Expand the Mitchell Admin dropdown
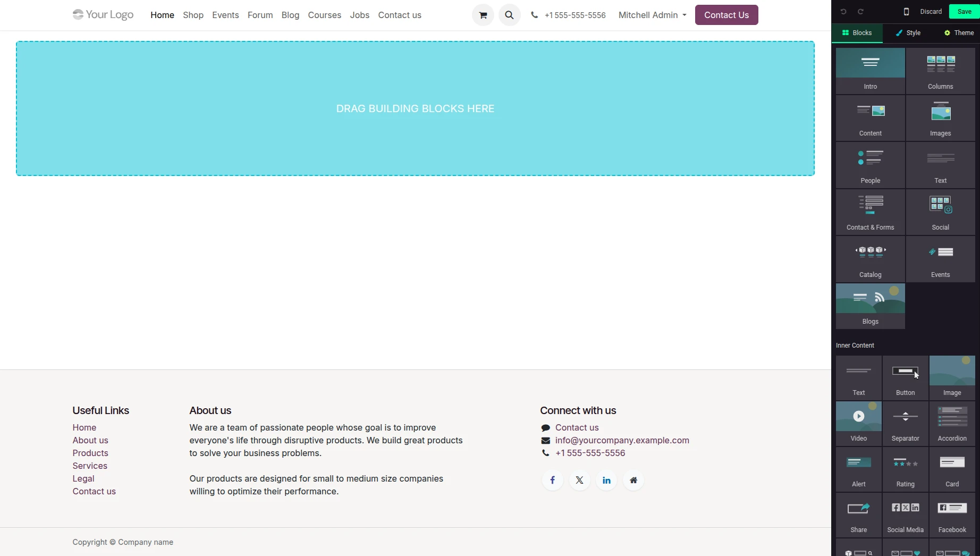 point(652,15)
